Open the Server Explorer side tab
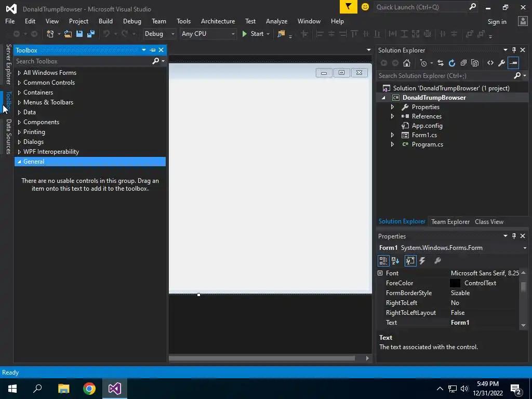This screenshot has width=532, height=399. (8, 64)
